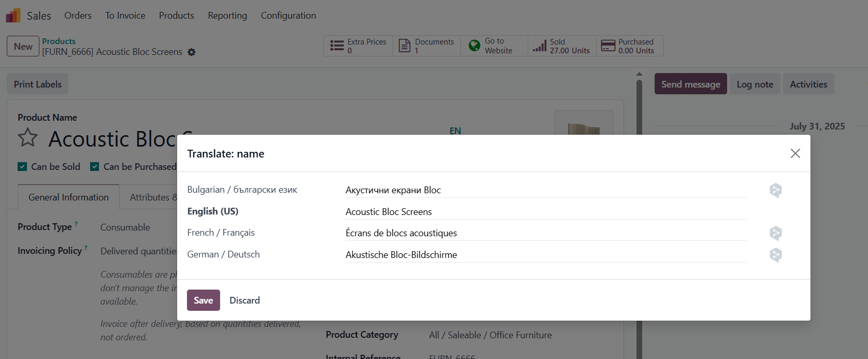Click the Bulgarian translation hexagon icon
Image resolution: width=868 pixels, height=359 pixels.
pos(775,190)
